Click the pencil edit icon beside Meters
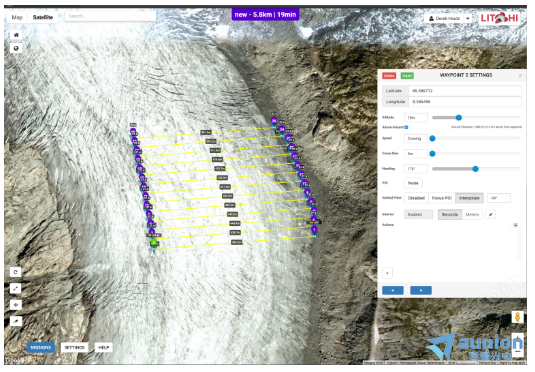This screenshot has height=372, width=535. point(490,215)
